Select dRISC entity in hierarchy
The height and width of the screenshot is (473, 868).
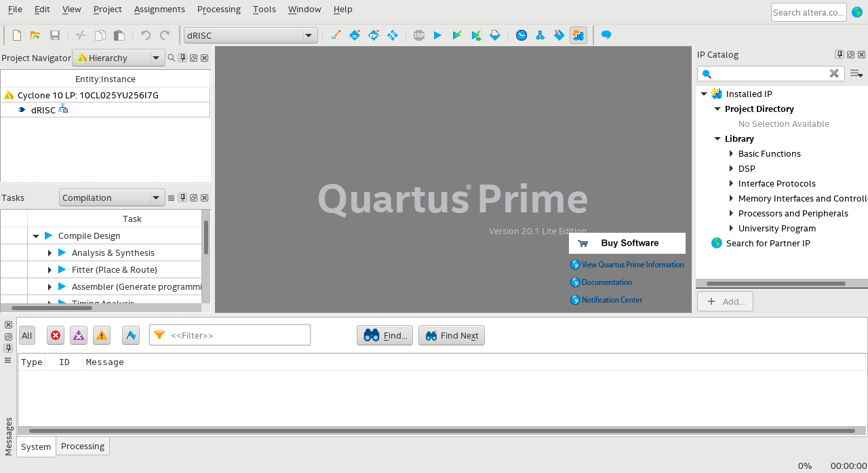[43, 110]
